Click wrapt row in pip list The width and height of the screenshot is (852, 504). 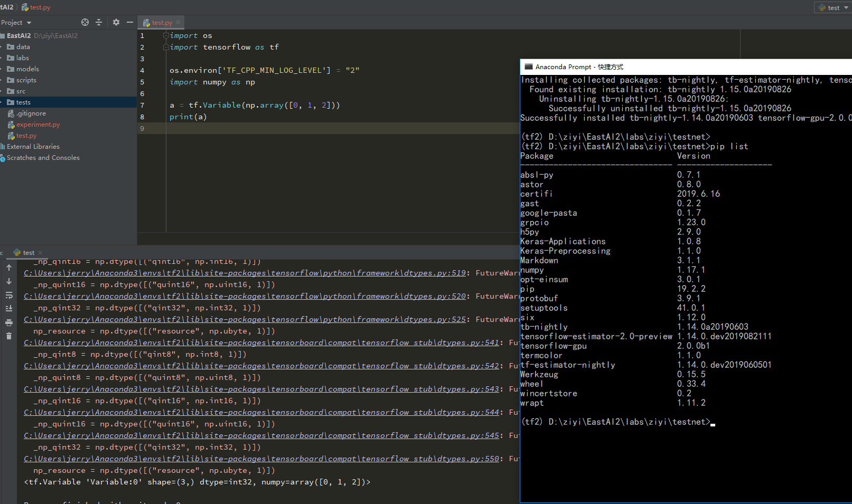[x=612, y=403]
